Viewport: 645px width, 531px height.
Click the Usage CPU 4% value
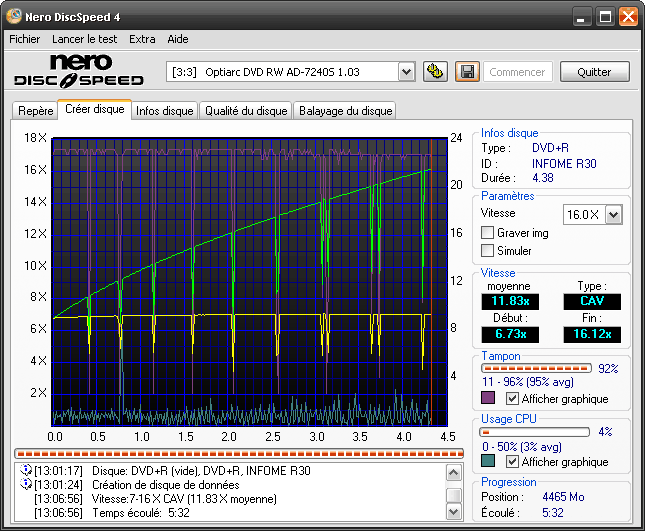[605, 432]
